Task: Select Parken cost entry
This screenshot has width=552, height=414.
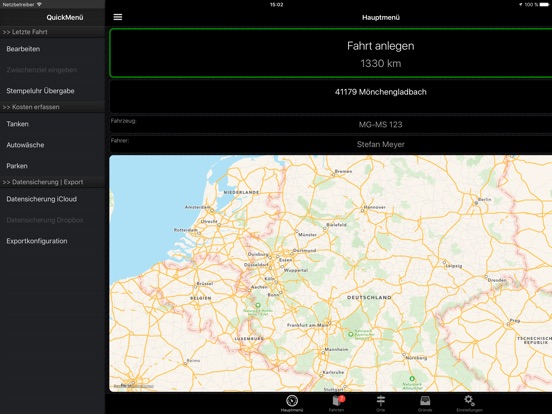Action: (52, 166)
